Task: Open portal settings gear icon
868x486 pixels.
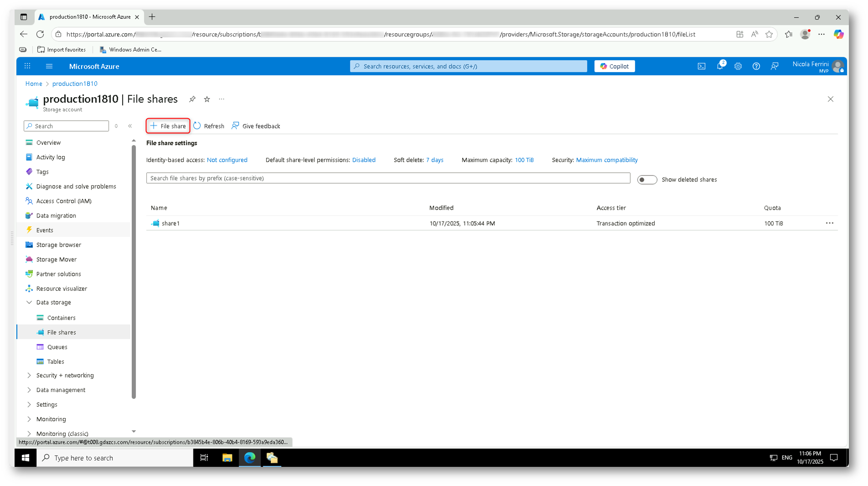Action: [738, 66]
